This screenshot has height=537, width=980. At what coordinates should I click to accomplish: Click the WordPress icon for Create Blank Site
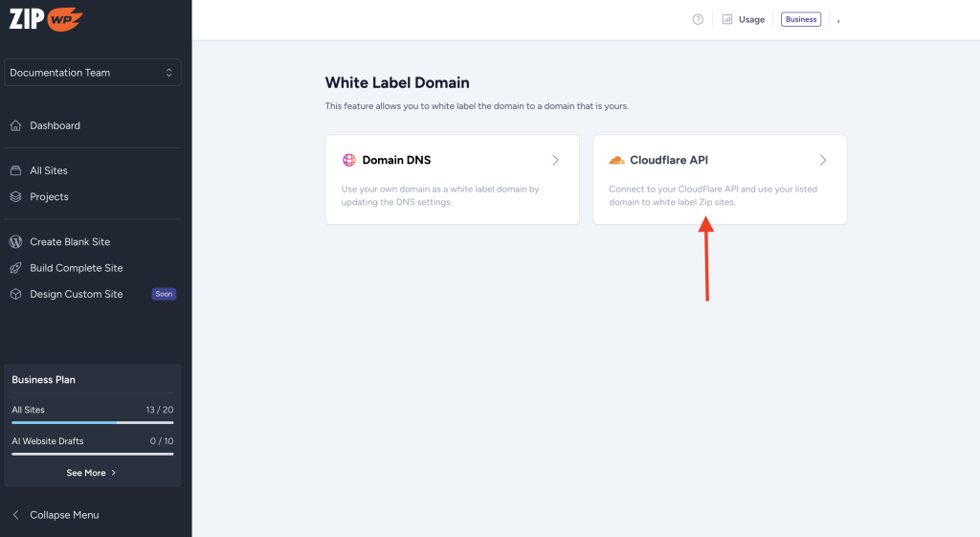[15, 242]
